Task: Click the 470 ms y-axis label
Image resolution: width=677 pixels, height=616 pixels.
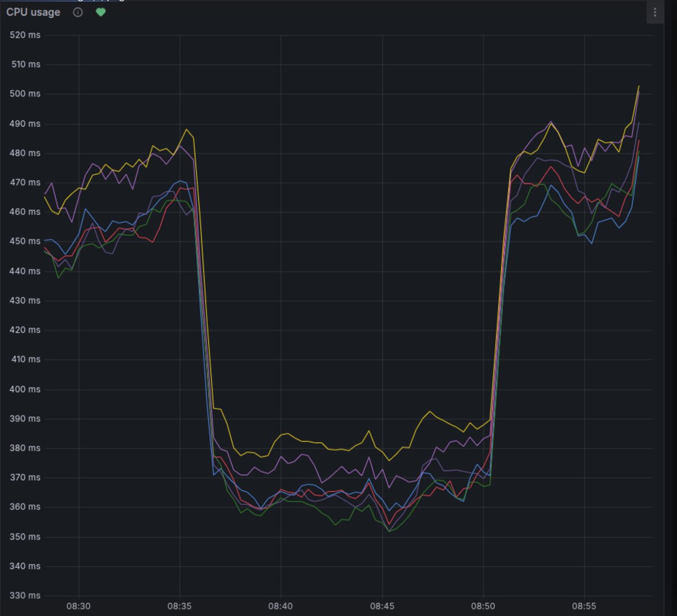Action: point(26,182)
